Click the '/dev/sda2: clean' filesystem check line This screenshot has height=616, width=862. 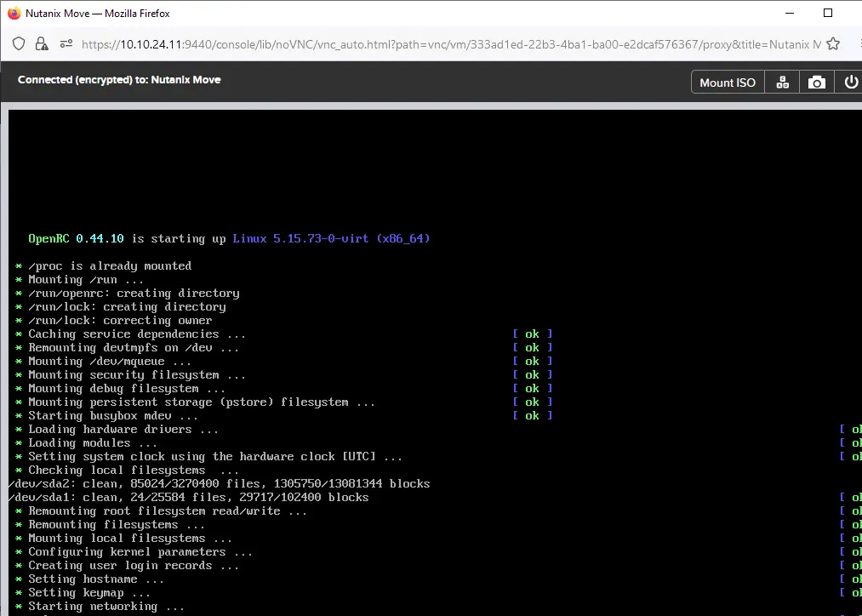[x=220, y=484]
